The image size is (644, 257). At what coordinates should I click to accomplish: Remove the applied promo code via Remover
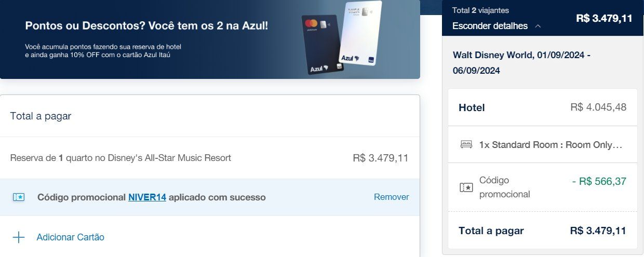click(391, 197)
